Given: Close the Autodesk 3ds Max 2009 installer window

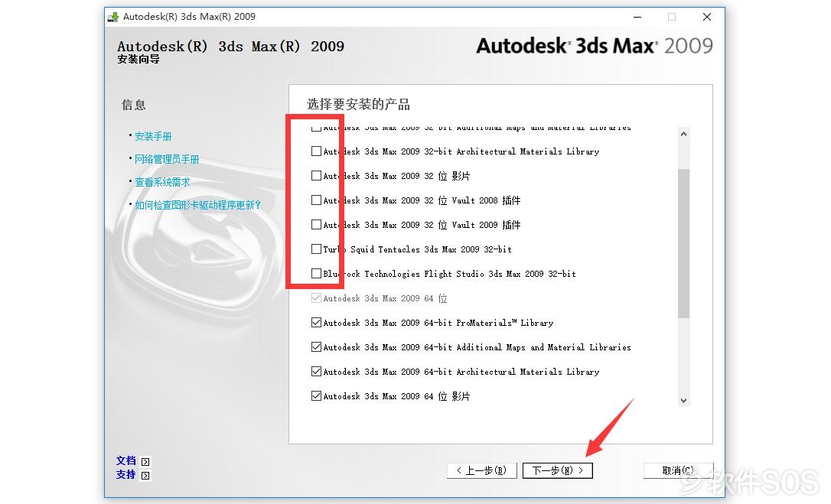Looking at the screenshot, I should [707, 17].
